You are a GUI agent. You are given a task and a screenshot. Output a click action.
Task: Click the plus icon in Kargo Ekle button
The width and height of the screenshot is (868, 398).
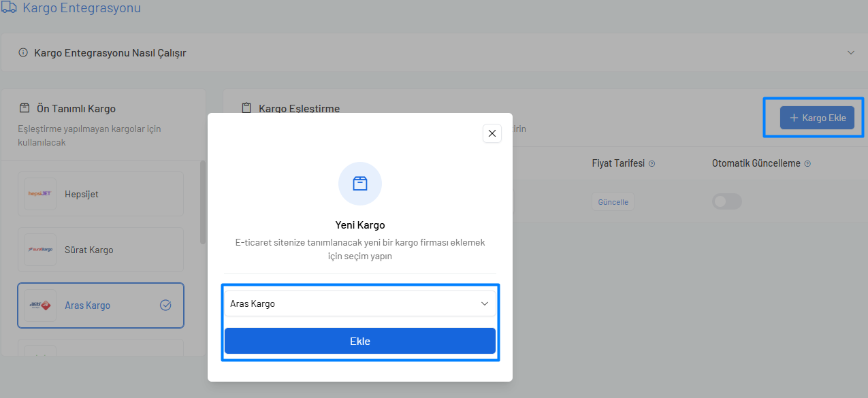click(x=793, y=118)
